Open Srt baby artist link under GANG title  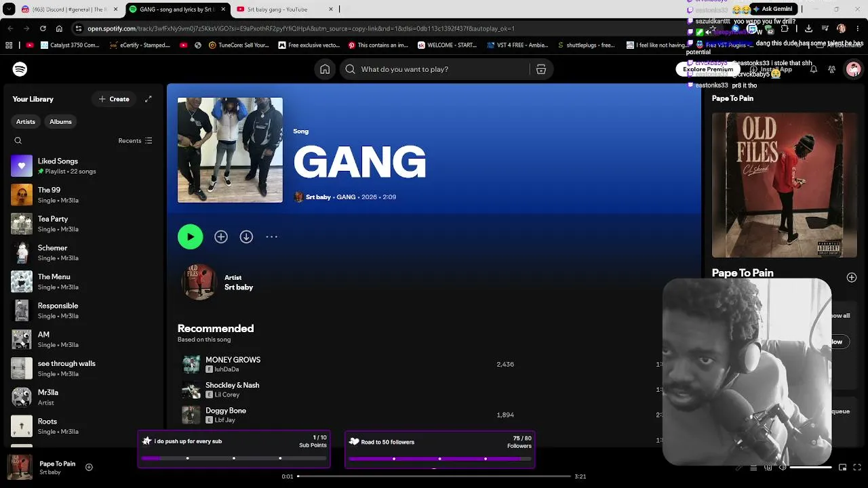click(318, 197)
